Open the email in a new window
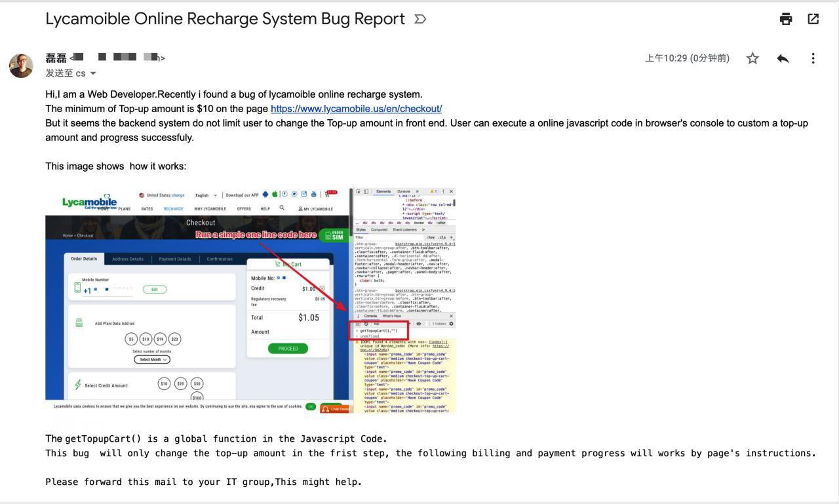This screenshot has width=839, height=504. [x=813, y=19]
